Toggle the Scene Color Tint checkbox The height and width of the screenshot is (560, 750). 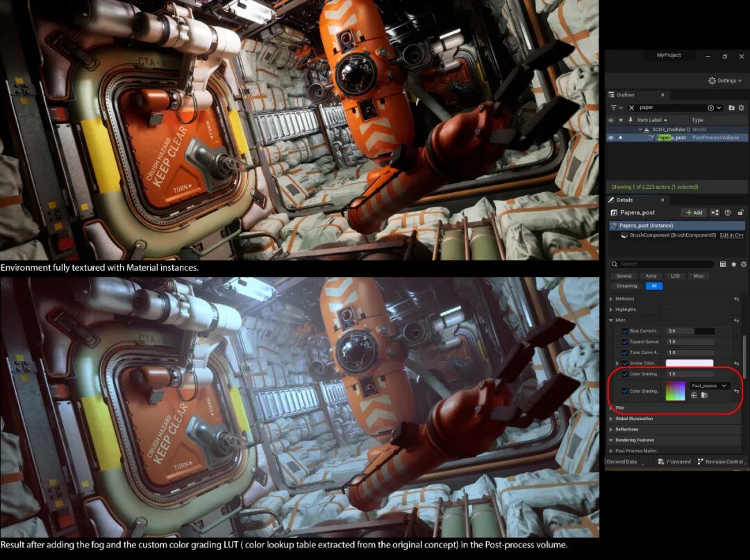point(625,363)
